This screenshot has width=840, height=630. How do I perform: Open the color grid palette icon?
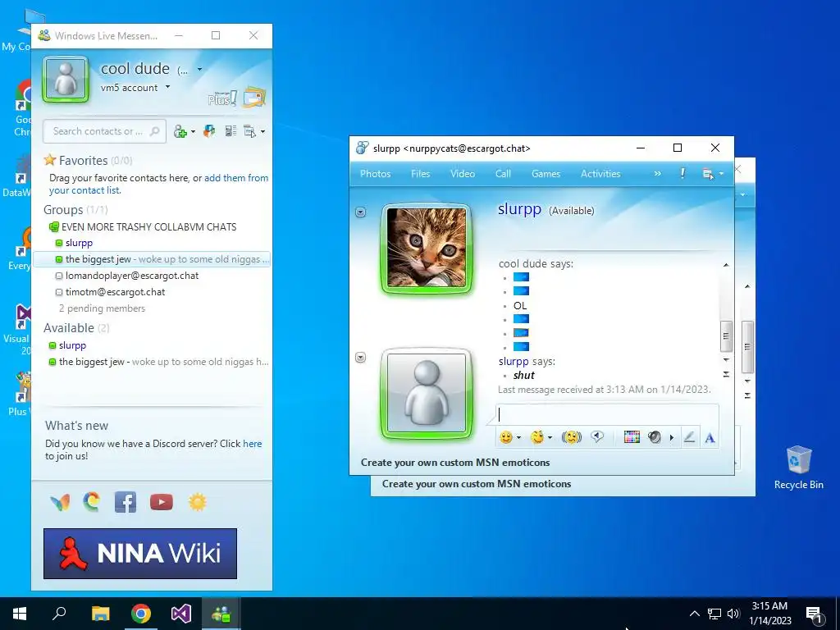[632, 437]
